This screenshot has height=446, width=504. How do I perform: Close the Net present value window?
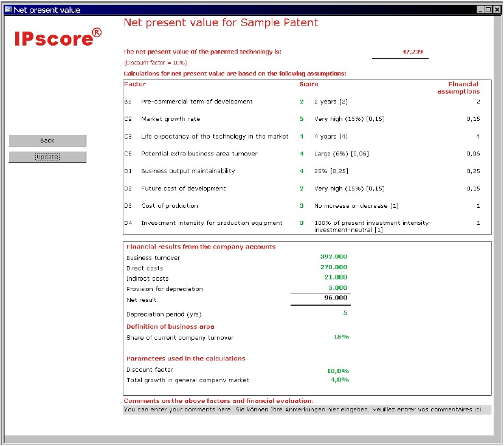[x=496, y=10]
